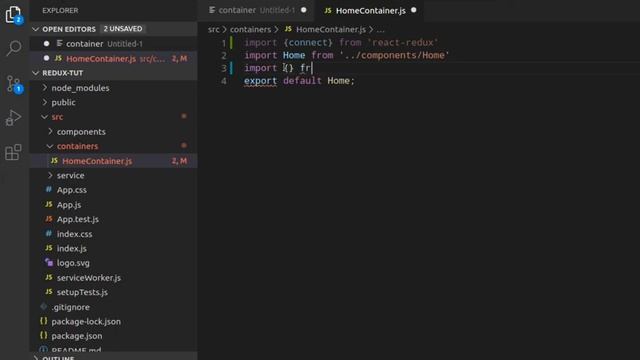Expand the Outline section

point(36,358)
